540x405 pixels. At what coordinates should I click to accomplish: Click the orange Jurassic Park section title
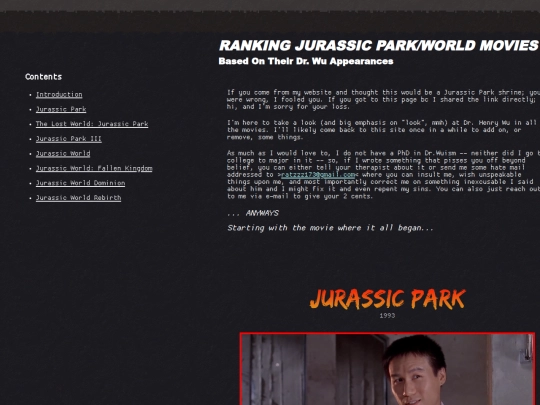coord(387,299)
